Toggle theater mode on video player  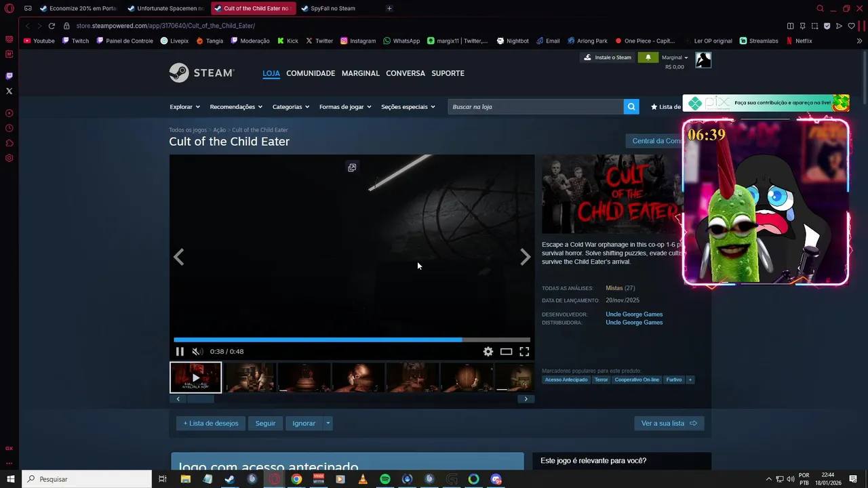coord(506,351)
